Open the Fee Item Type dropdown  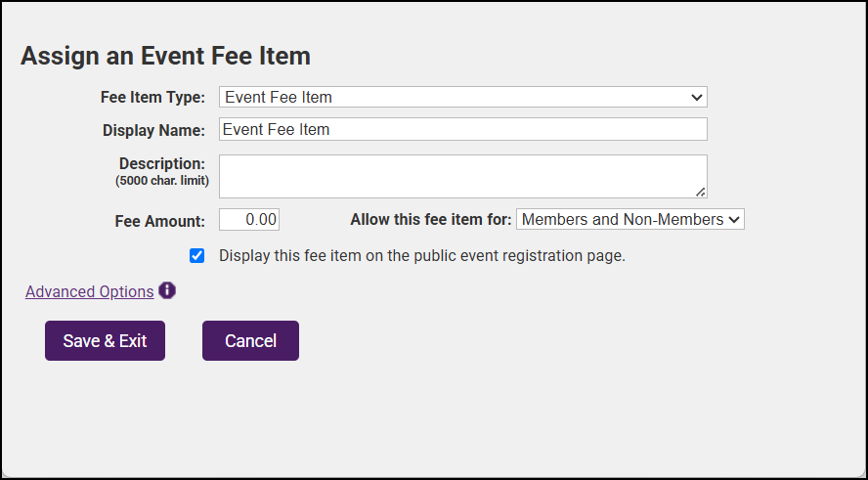click(462, 97)
